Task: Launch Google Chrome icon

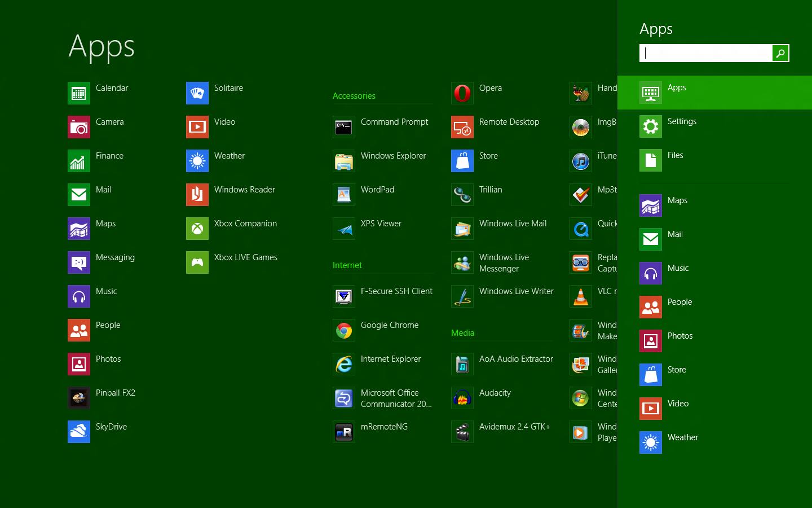Action: 344,330
